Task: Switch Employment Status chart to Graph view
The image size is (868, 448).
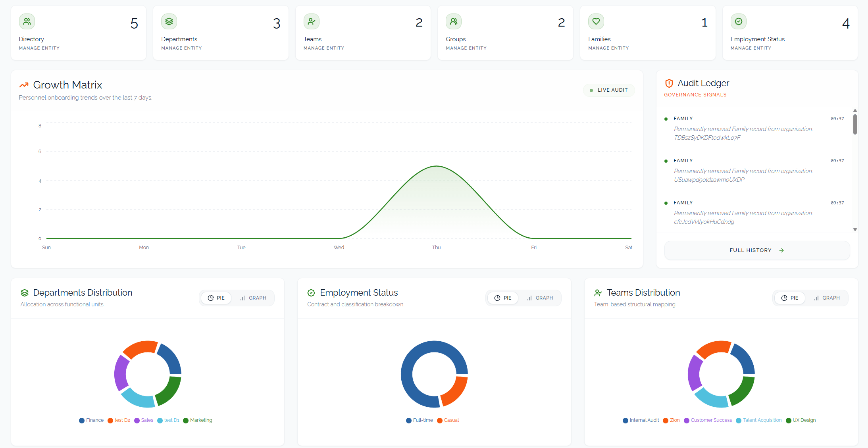Action: pyautogui.click(x=540, y=298)
